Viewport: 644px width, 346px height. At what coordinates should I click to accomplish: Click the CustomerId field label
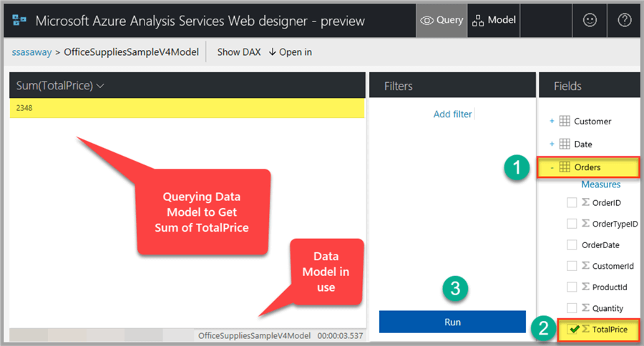pos(613,266)
